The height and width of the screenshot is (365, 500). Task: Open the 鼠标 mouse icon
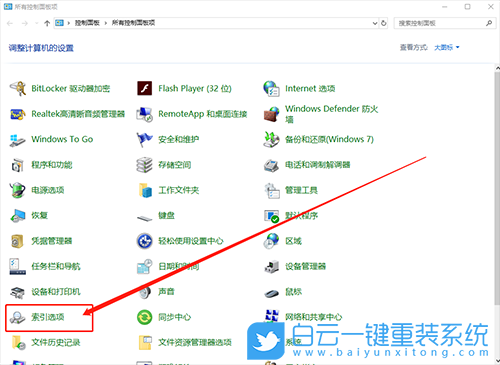pyautogui.click(x=271, y=293)
